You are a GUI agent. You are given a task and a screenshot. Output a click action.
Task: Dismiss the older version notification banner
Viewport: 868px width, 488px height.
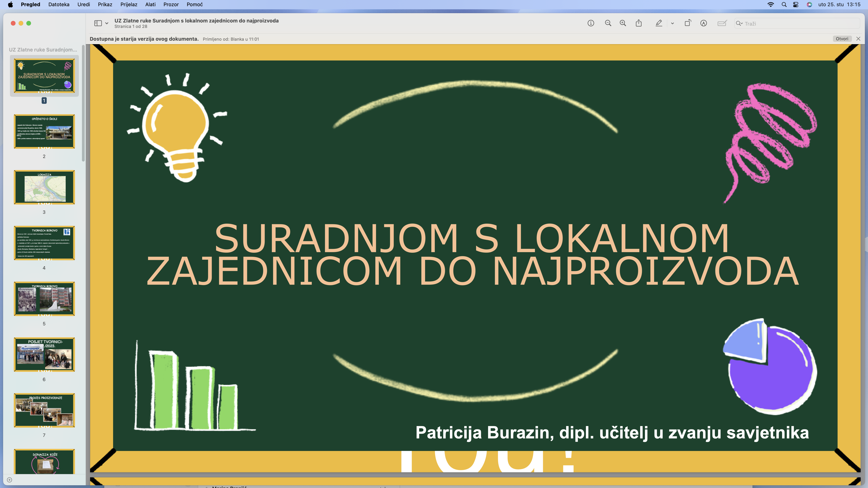click(858, 39)
